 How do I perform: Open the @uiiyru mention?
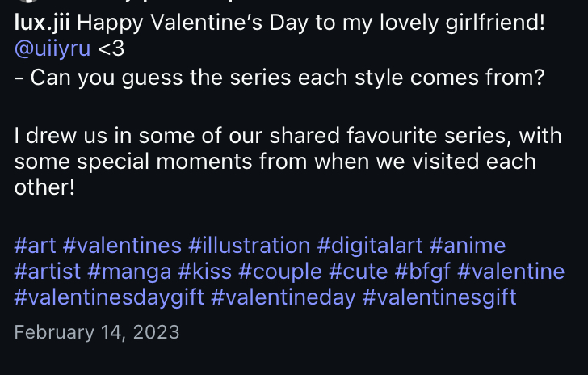pos(52,48)
